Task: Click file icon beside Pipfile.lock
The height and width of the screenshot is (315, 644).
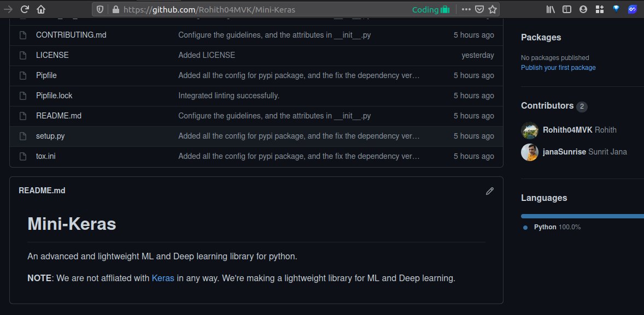Action: tap(23, 96)
